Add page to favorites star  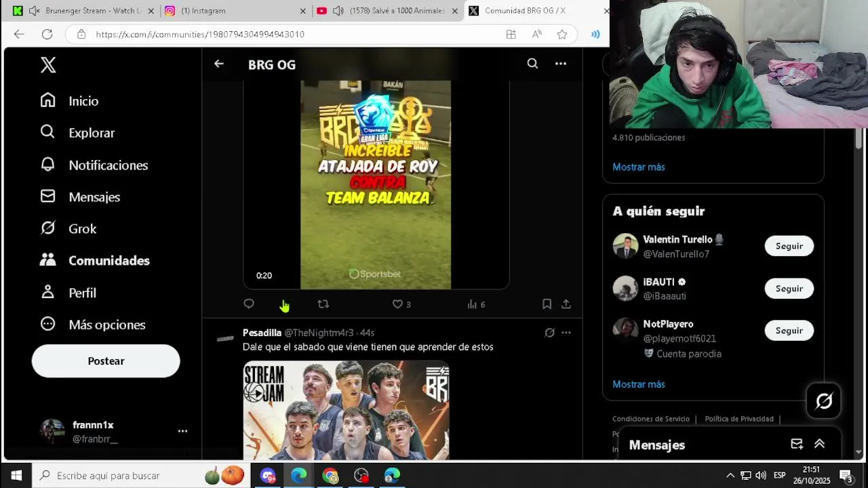coord(562,34)
